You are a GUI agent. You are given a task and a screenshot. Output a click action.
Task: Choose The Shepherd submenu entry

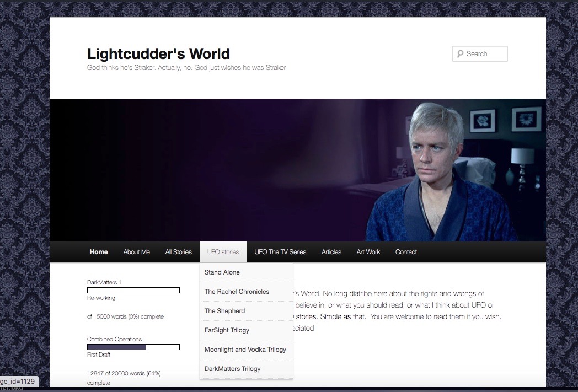[246, 311]
